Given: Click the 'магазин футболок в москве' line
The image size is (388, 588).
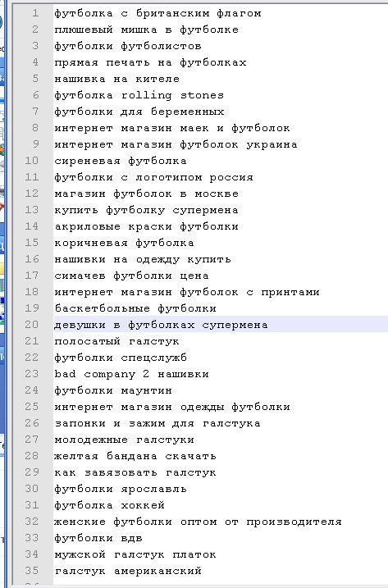Looking at the screenshot, I should (146, 194).
